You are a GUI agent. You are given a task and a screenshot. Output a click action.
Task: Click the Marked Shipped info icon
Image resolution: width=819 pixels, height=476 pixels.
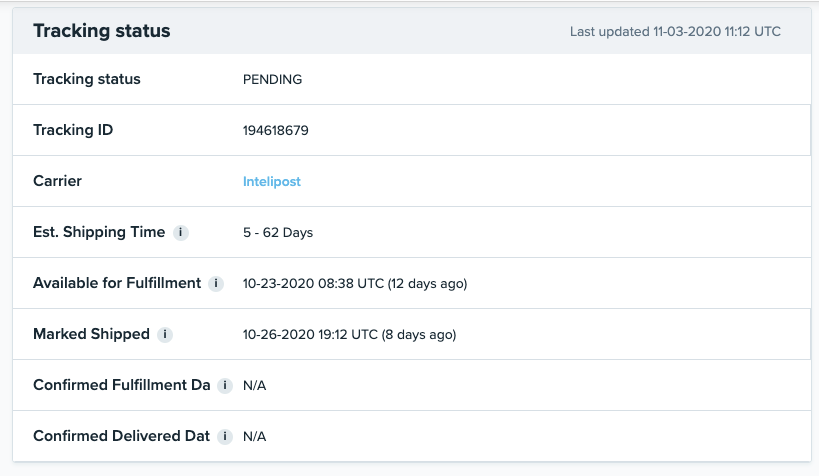tap(165, 335)
